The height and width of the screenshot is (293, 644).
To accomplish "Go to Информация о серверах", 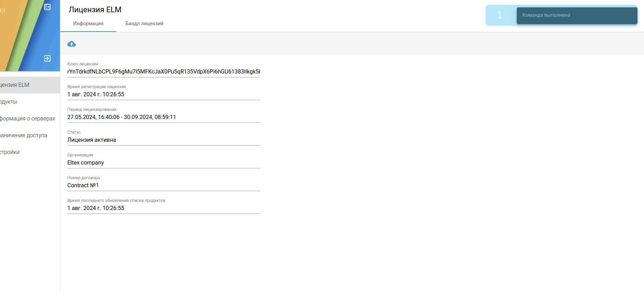I will pyautogui.click(x=28, y=119).
